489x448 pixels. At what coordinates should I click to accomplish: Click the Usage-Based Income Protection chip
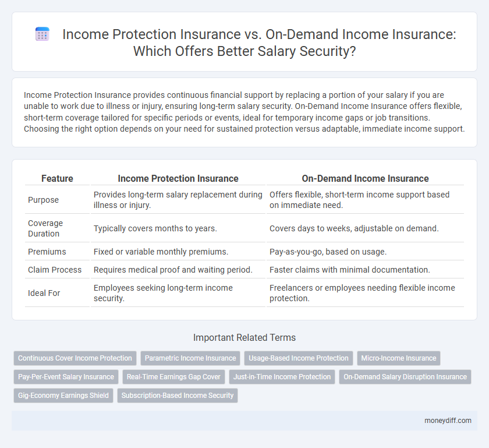click(x=298, y=358)
